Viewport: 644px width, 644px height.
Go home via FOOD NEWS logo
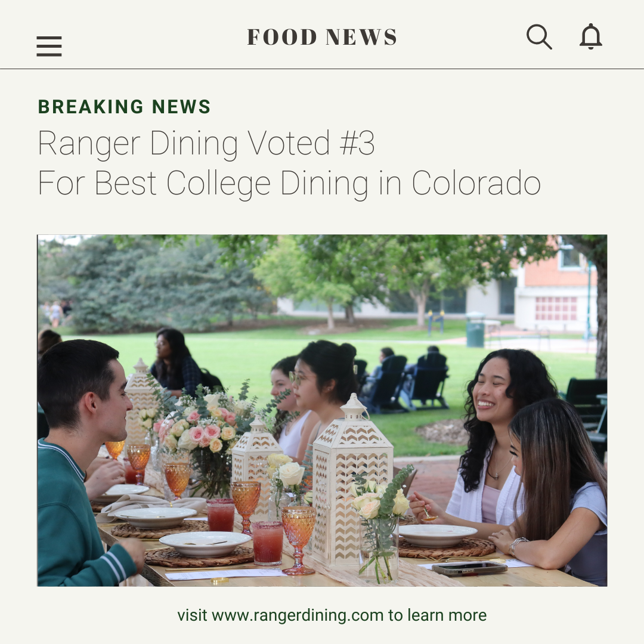(x=322, y=37)
